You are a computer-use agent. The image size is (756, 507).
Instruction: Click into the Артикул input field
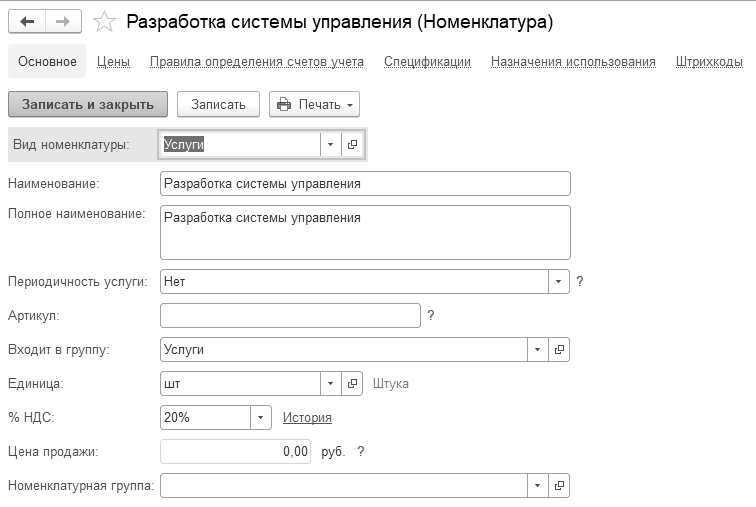click(x=290, y=316)
